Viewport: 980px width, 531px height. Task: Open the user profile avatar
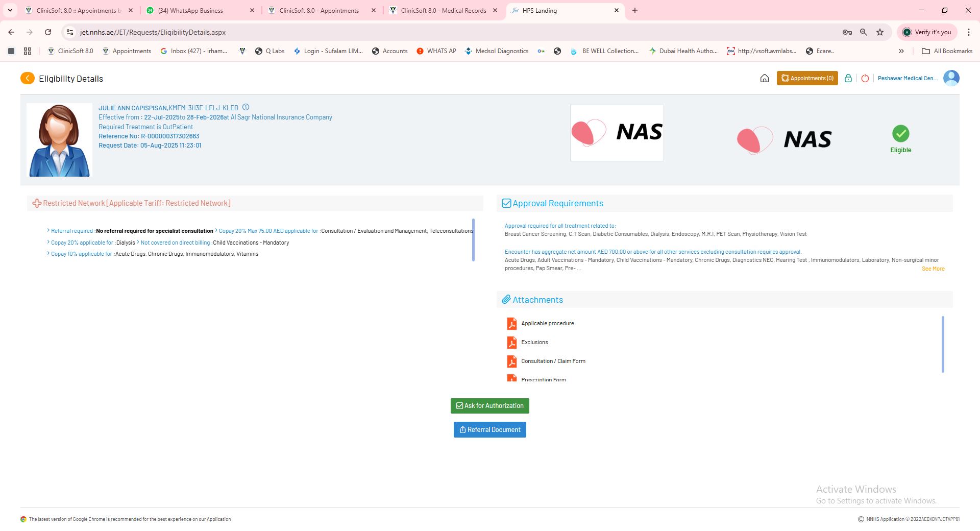[951, 78]
